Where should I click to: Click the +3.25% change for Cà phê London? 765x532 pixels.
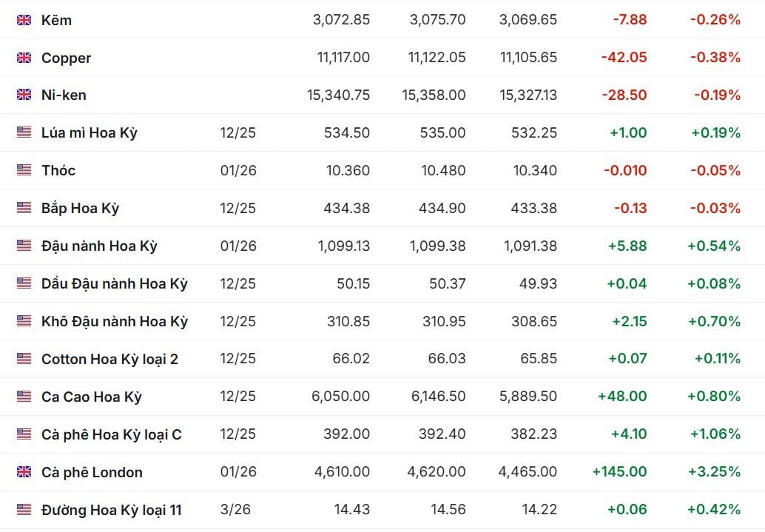coord(714,472)
